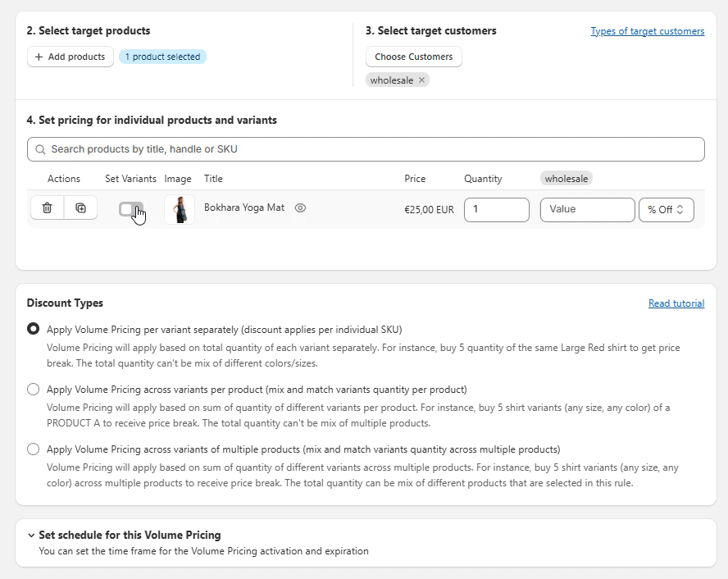Click the Bokhara Yoga Mat title
728x579 pixels.
244,207
